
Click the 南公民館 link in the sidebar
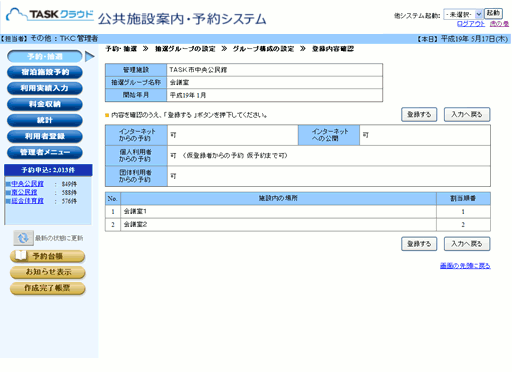24,192
